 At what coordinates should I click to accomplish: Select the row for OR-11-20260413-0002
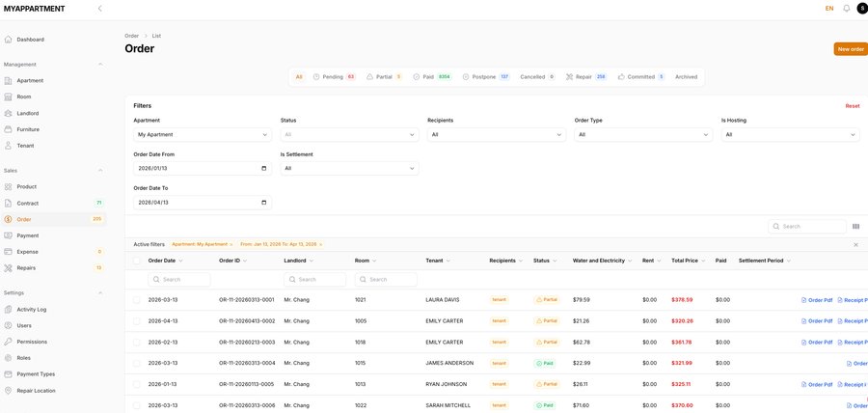coord(137,321)
